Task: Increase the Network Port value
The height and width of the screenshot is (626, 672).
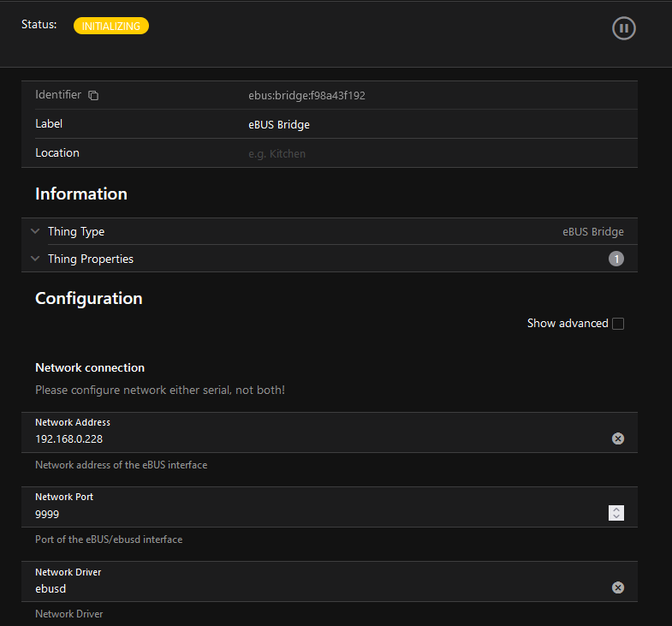Action: [616, 510]
